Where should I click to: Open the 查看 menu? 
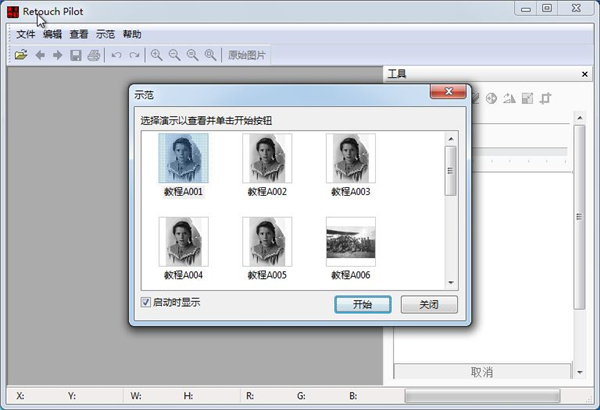(x=79, y=34)
